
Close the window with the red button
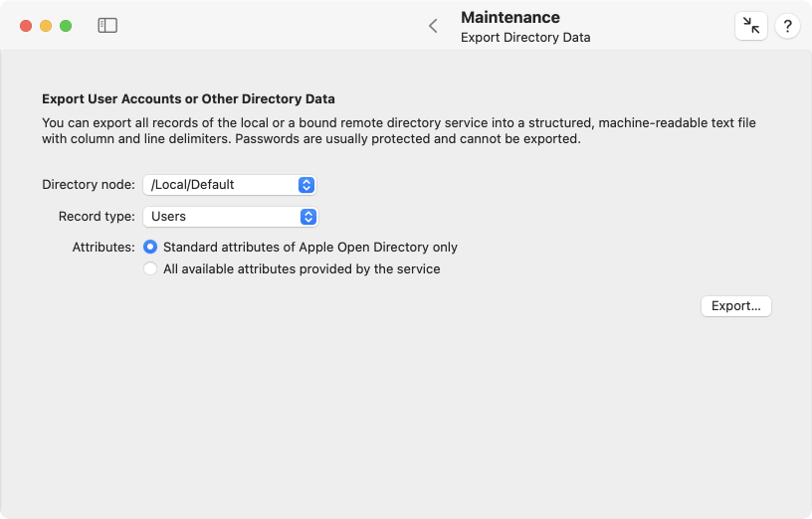click(26, 26)
